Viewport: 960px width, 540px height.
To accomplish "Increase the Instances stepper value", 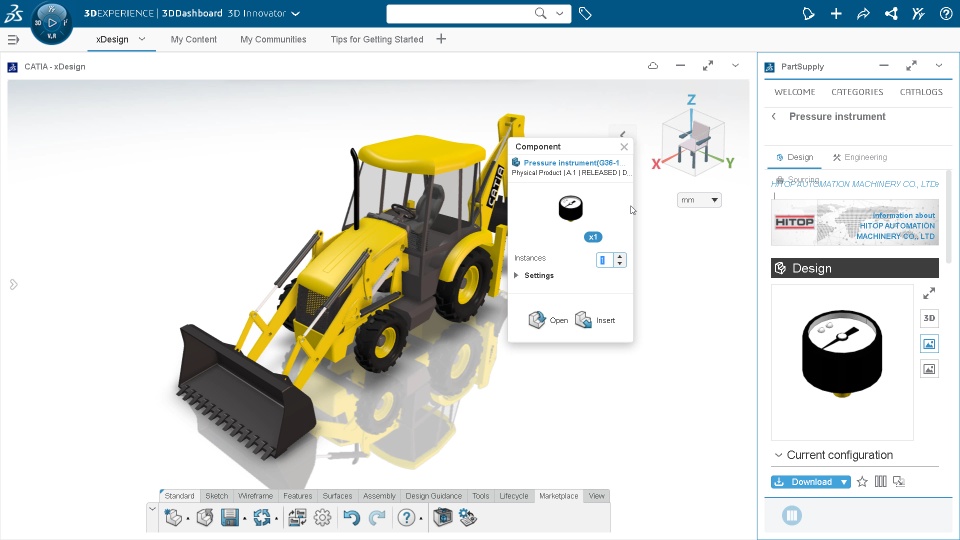I will (x=620, y=257).
